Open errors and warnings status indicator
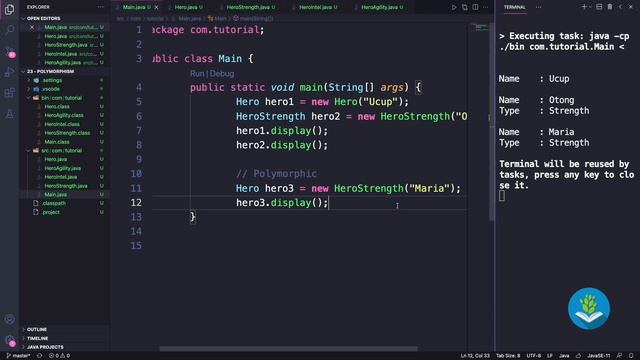The width and height of the screenshot is (640, 360). 59,356
